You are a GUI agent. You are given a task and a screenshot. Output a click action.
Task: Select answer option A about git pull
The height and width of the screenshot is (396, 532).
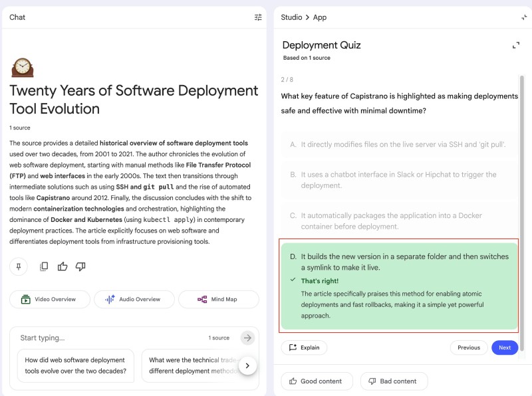click(399, 144)
